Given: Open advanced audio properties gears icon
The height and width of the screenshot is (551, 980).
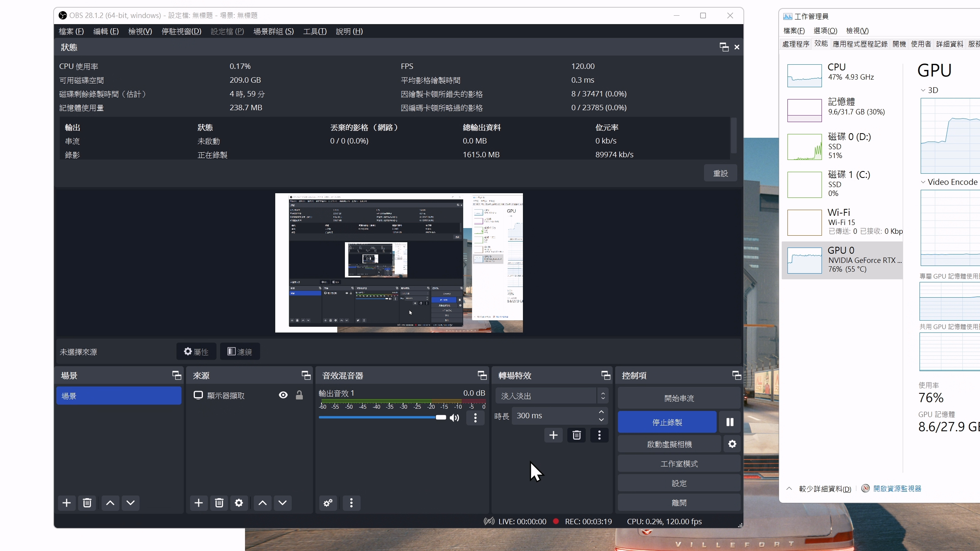Looking at the screenshot, I should point(328,503).
